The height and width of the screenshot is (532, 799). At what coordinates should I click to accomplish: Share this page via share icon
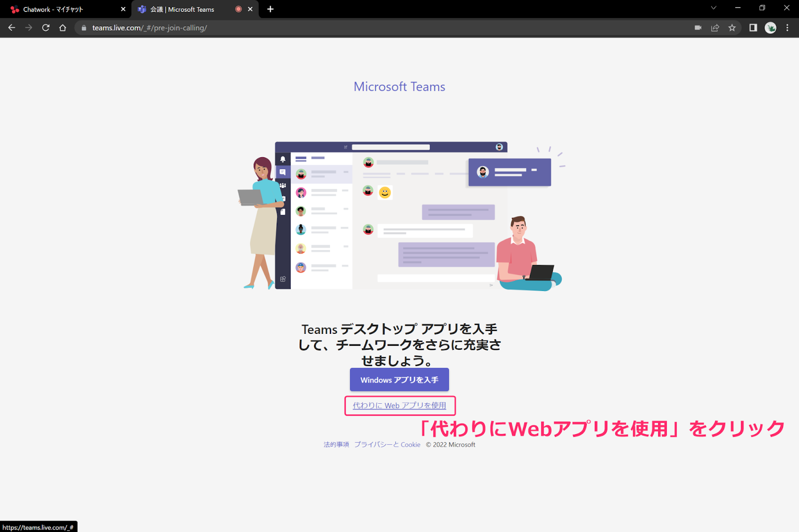[715, 28]
